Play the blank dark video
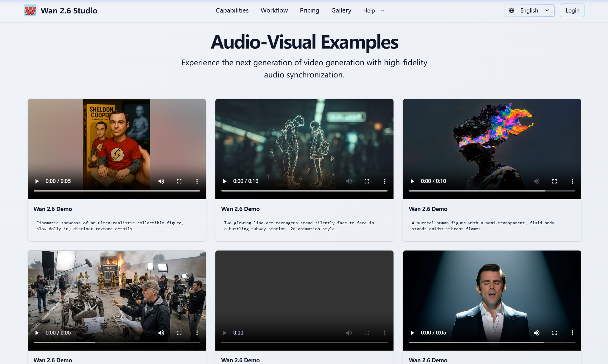Viewport: 608px width, 364px height. click(x=225, y=333)
